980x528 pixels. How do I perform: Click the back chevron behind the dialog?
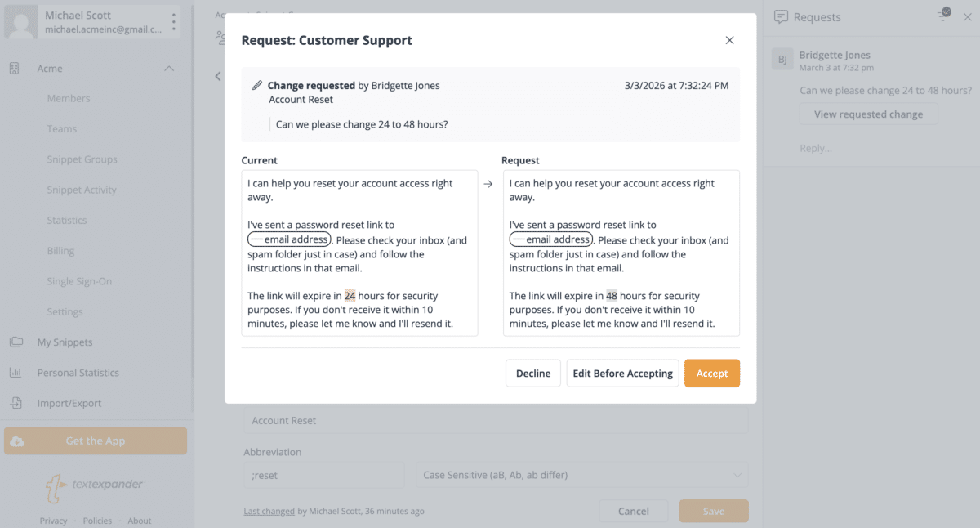[218, 76]
